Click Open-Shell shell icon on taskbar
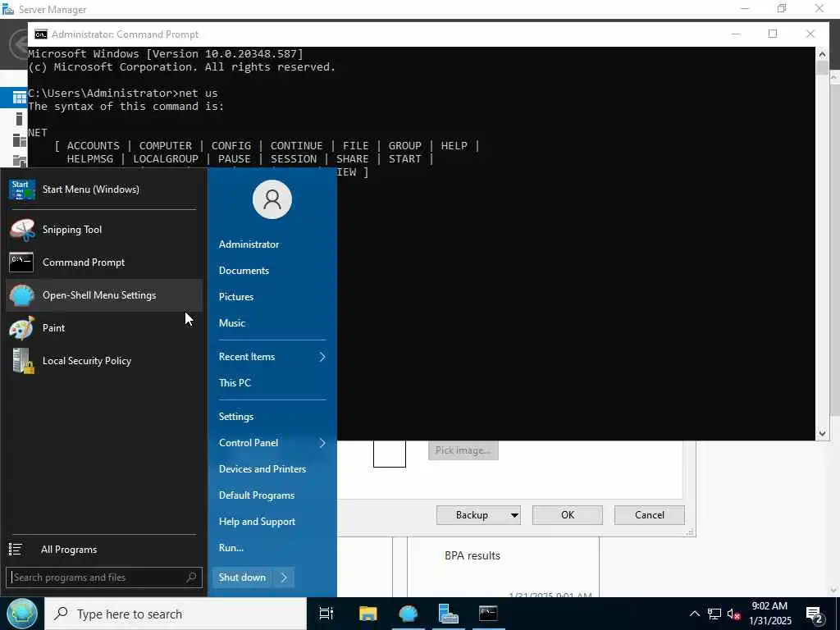 [x=409, y=614]
